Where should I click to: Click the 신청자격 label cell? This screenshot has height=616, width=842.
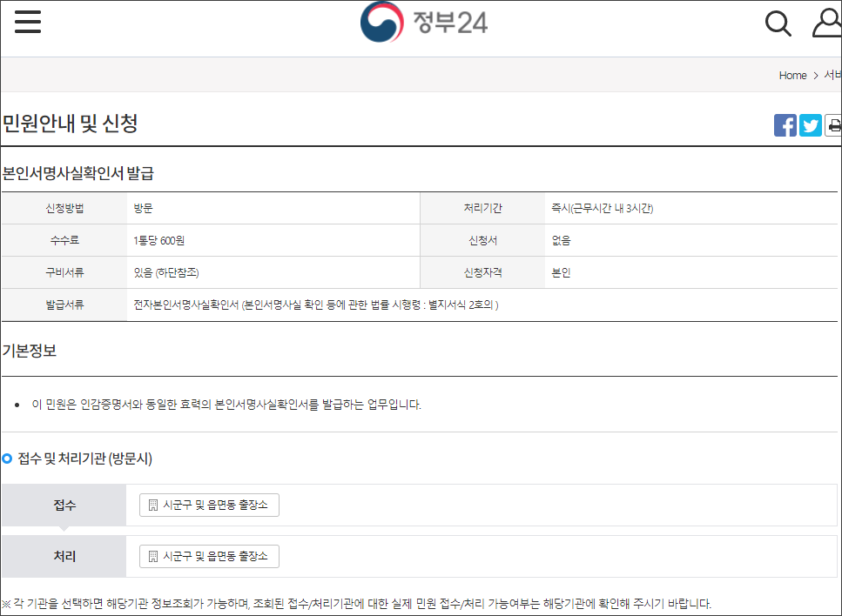point(482,272)
